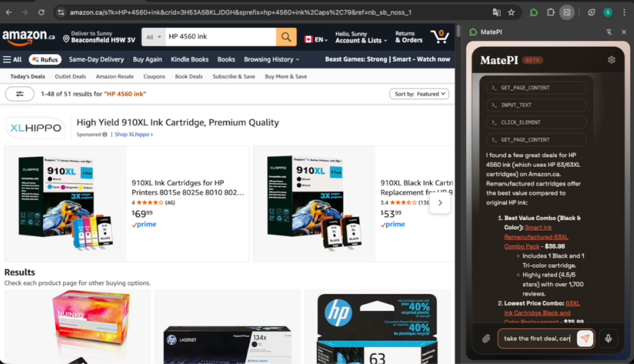The image size is (634, 364).
Task: Open the Sort by Featured dropdown
Action: point(419,94)
